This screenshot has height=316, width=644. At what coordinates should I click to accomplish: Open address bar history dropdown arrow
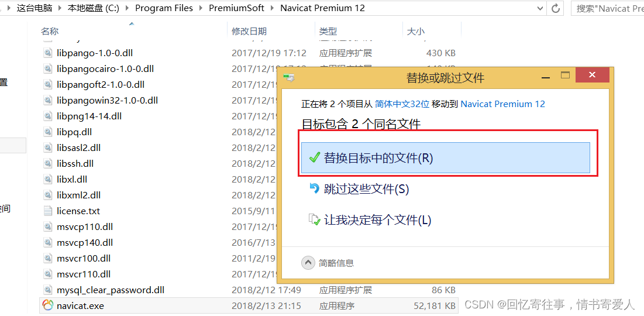click(540, 8)
